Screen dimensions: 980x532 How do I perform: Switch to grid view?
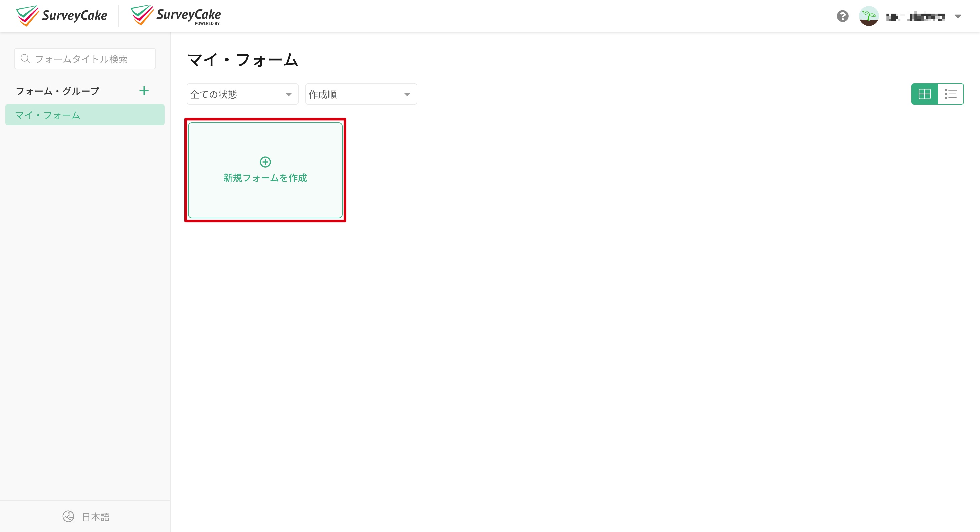(x=924, y=94)
